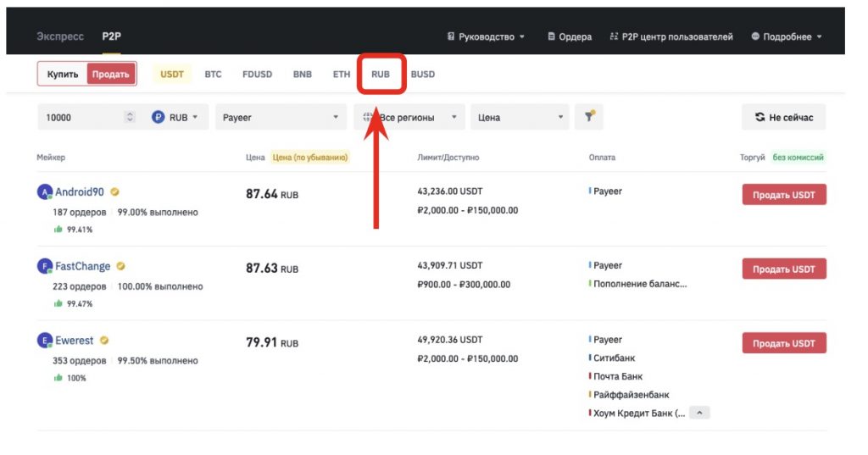Viewport: 868px width, 455px height.
Task: Click Ewerest thumbs-up rating 100%
Action: pyautogui.click(x=70, y=378)
